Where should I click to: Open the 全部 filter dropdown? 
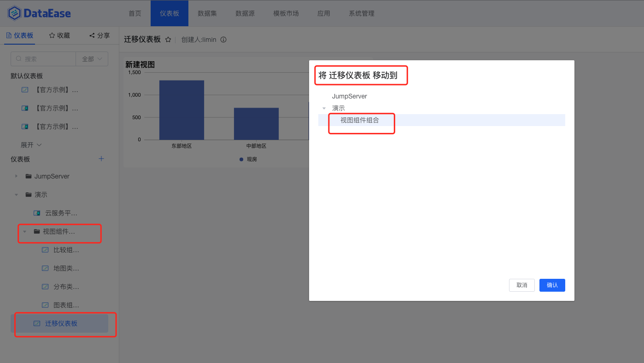92,59
